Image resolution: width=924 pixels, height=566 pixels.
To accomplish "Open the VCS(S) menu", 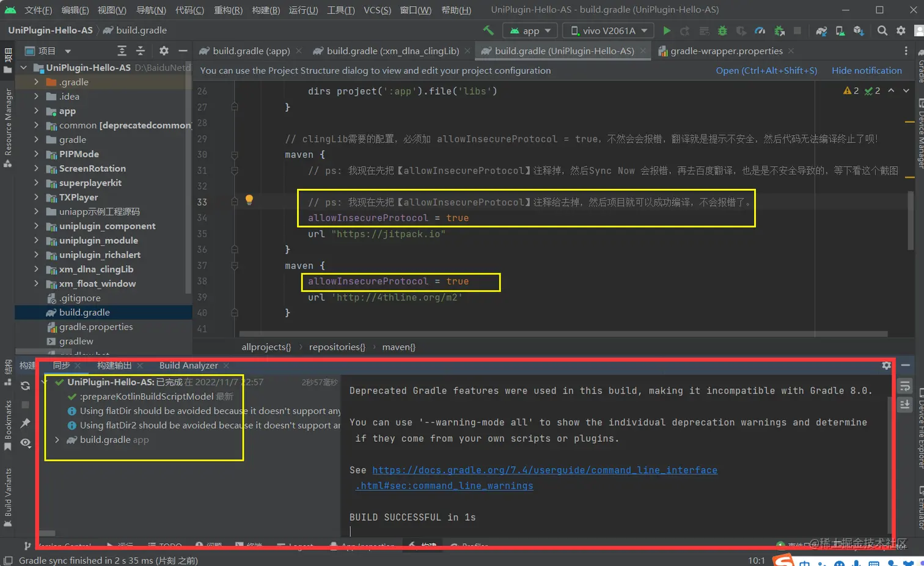I will click(x=377, y=10).
